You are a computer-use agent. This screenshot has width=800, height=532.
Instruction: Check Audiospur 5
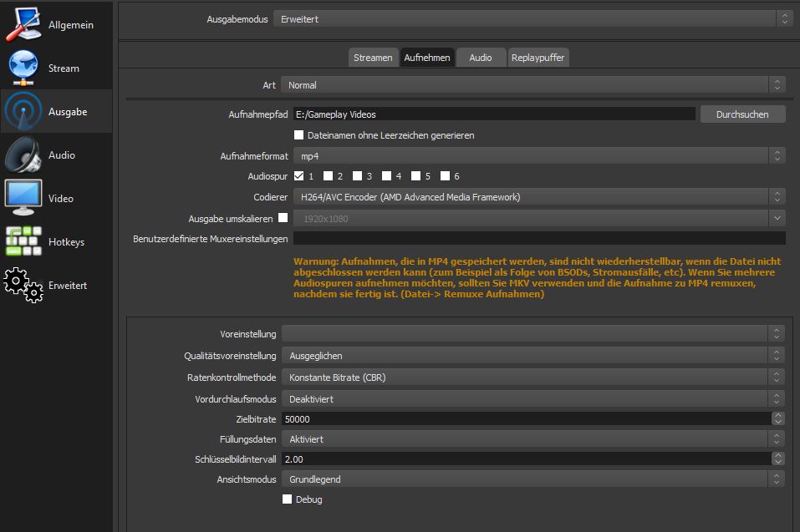click(415, 176)
